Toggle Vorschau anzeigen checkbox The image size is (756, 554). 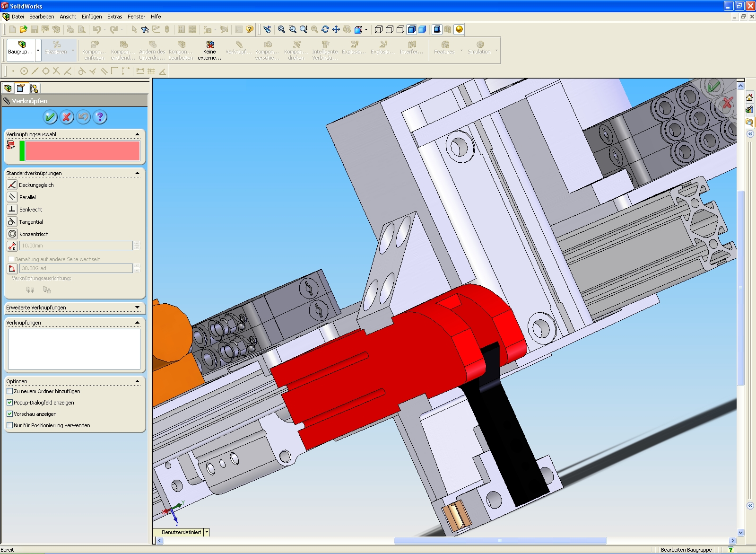click(x=10, y=414)
